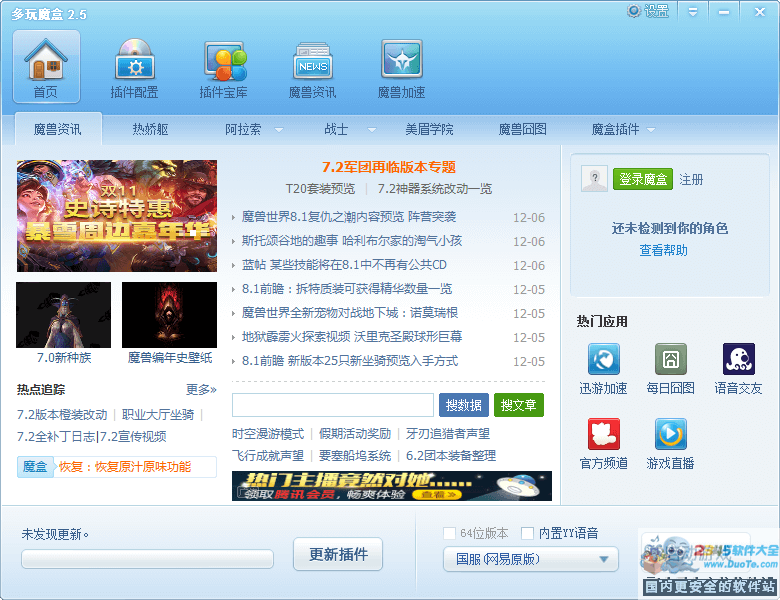Focus the search input field
The image size is (780, 600).
[333, 405]
